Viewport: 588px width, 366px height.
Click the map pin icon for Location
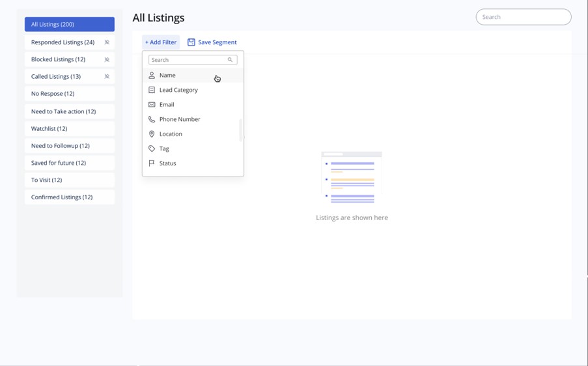tap(152, 134)
